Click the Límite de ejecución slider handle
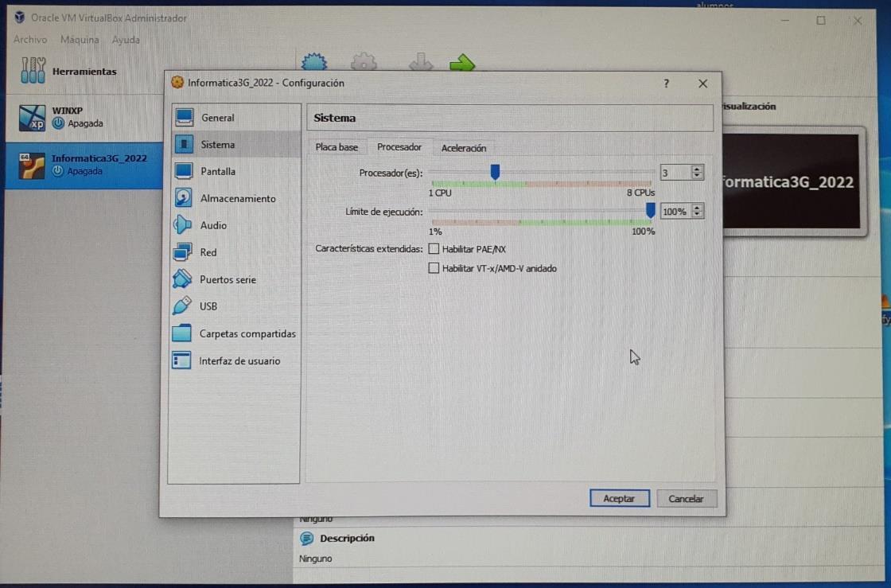891x588 pixels. coord(650,210)
